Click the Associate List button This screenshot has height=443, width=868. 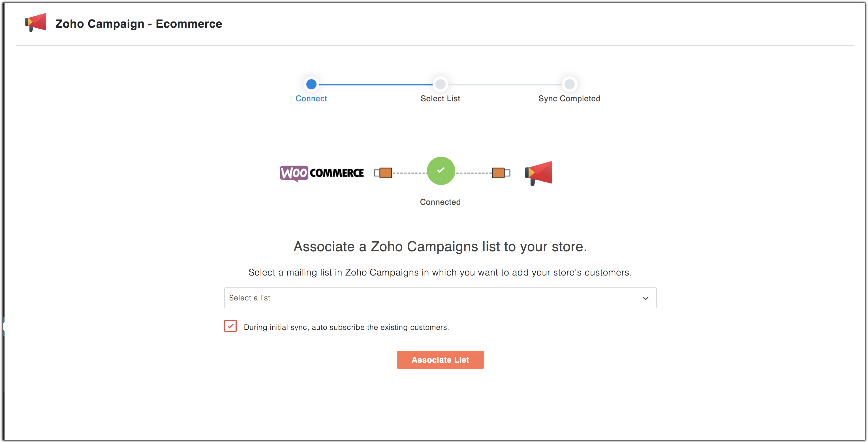440,360
